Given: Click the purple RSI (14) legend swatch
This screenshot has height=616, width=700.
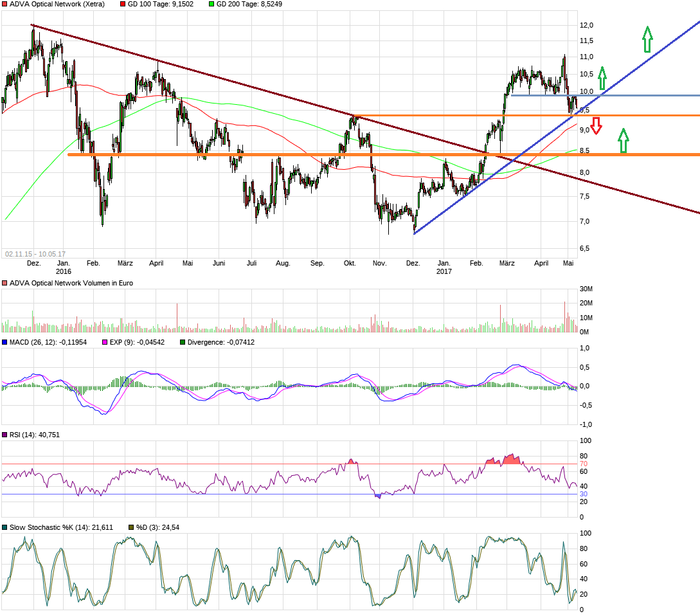Looking at the screenshot, I should point(4,435).
